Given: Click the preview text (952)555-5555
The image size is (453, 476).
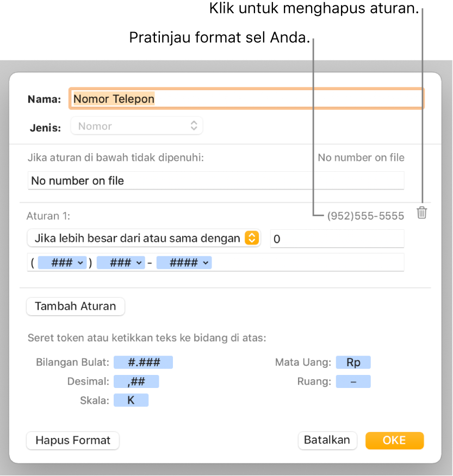Looking at the screenshot, I should point(365,216).
